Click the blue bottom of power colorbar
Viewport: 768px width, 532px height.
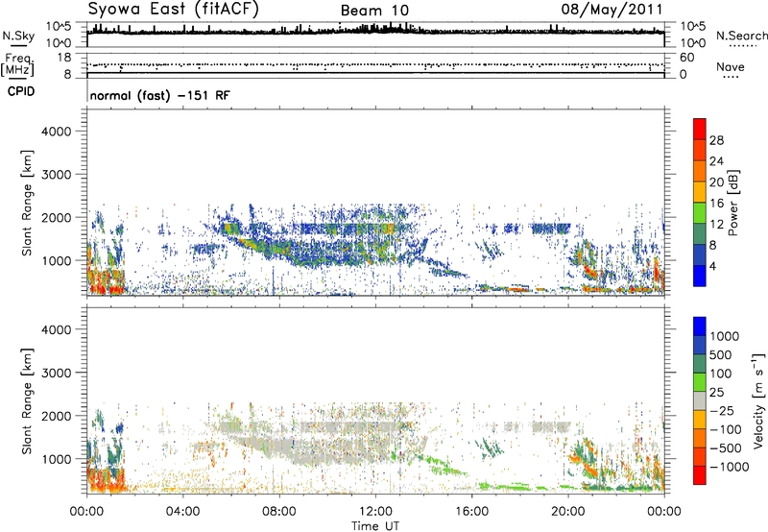(700, 276)
